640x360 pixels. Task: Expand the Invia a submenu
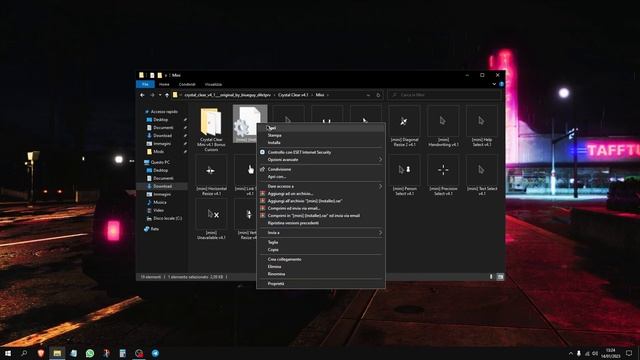coord(320,233)
